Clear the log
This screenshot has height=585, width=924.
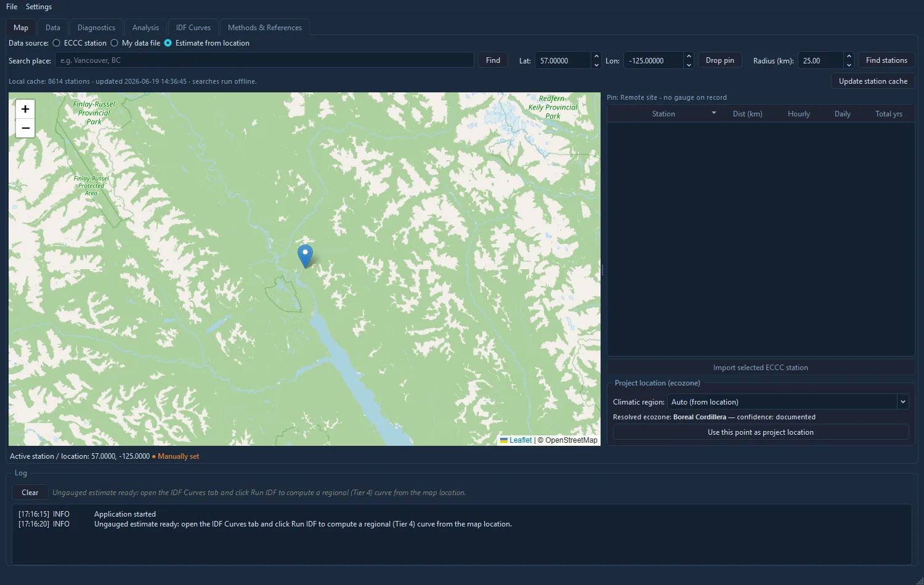pos(30,493)
